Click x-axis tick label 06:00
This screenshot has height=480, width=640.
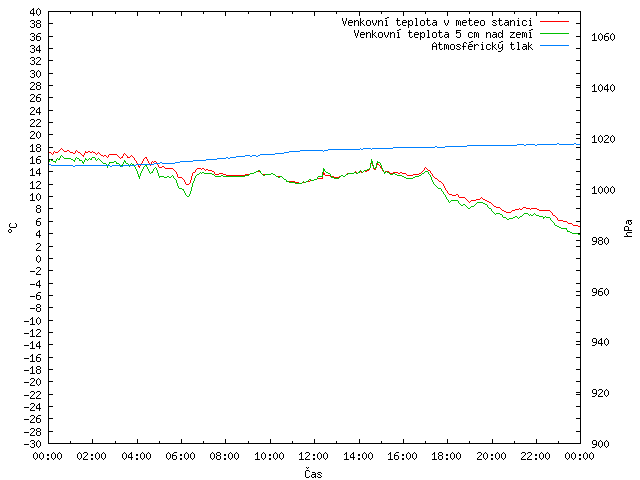click(181, 456)
